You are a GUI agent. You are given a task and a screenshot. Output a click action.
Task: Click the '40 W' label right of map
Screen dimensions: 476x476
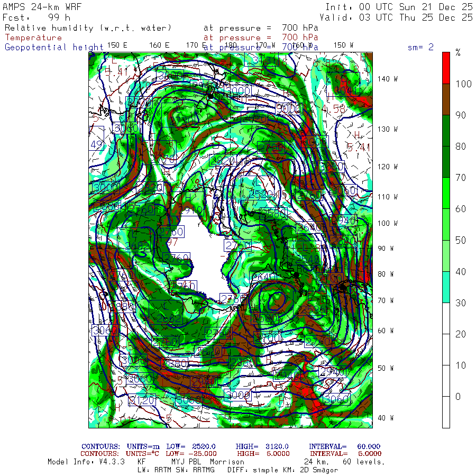click(386, 418)
